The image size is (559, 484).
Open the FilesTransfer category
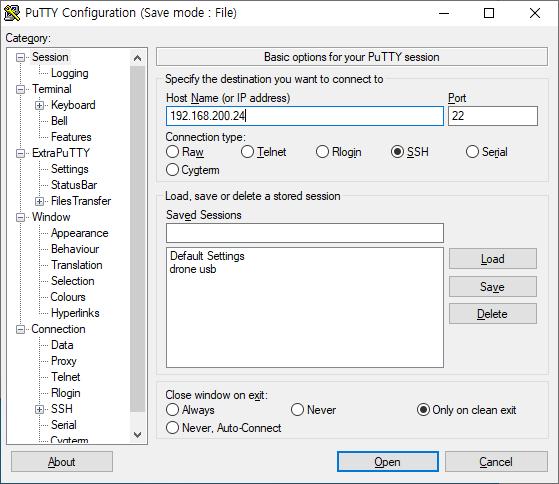coord(81,201)
